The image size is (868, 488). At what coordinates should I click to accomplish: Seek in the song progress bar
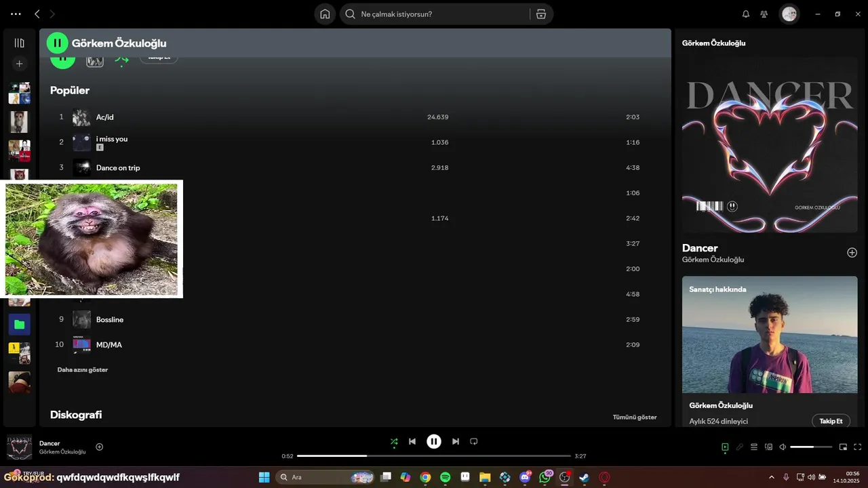pyautogui.click(x=434, y=456)
